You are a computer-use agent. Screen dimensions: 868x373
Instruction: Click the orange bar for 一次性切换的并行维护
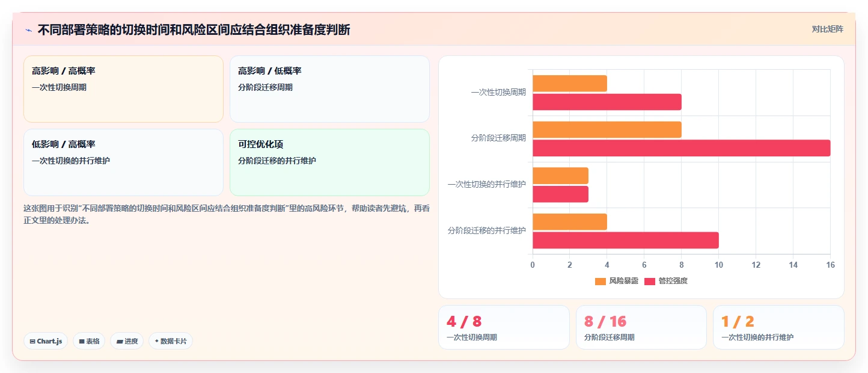point(560,176)
